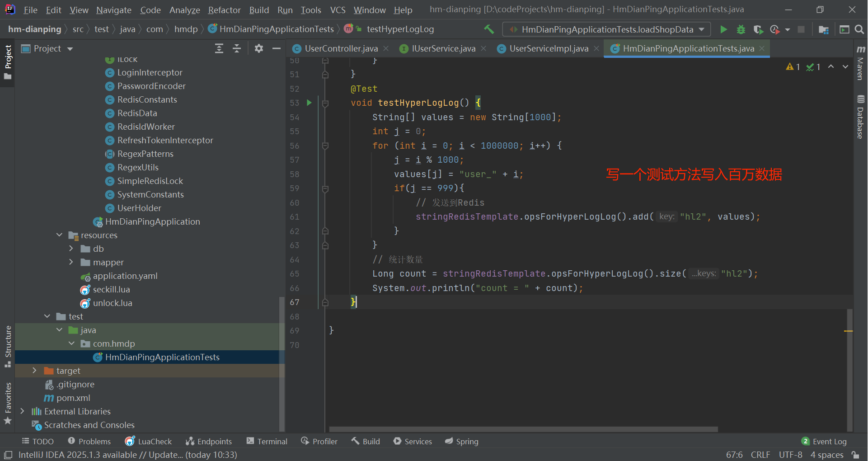Hide the Project tool window
Image resolution: width=868 pixels, height=461 pixels.
coord(277,48)
